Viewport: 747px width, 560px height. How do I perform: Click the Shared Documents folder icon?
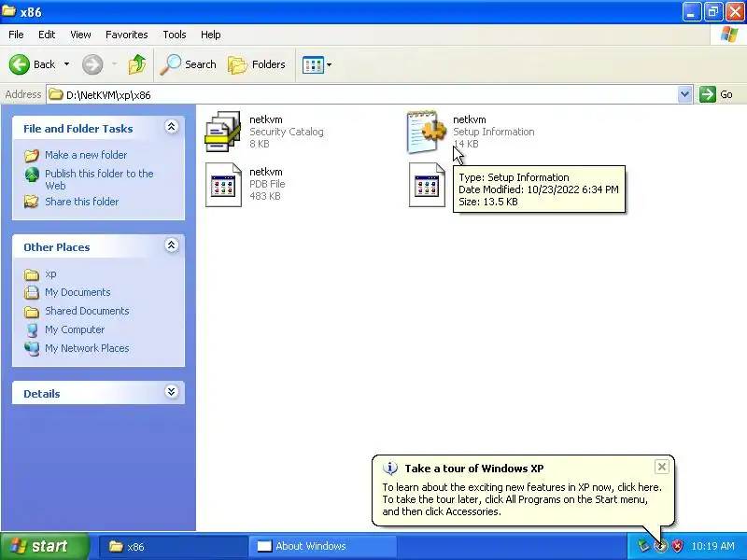tap(32, 312)
